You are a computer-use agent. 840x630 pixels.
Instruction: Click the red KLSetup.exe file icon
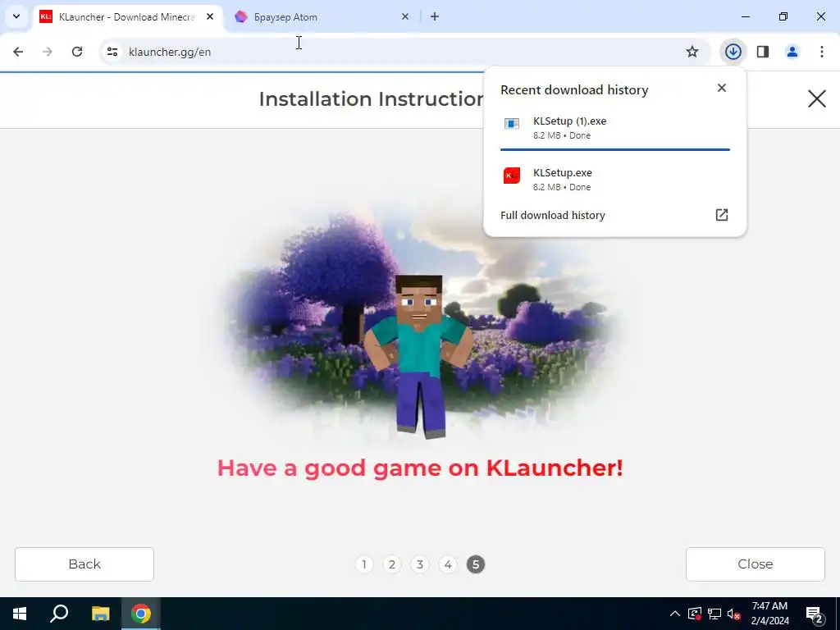[512, 176]
